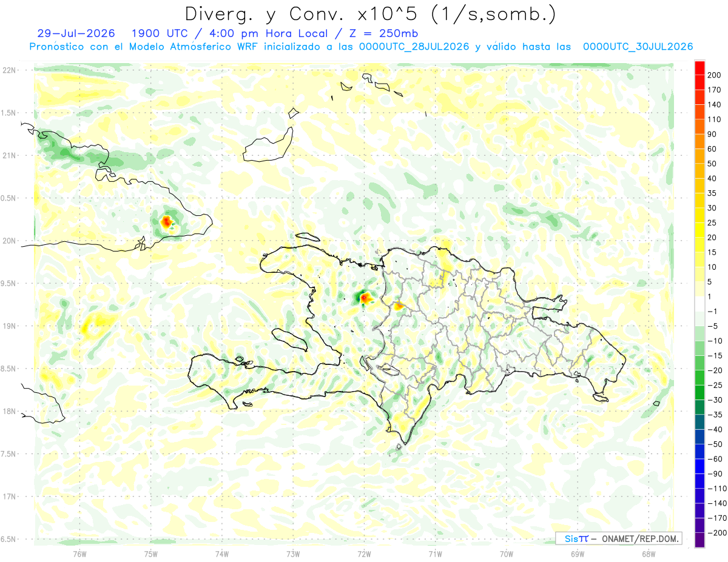Click the light green segment between -5 and -10

click(x=699, y=333)
